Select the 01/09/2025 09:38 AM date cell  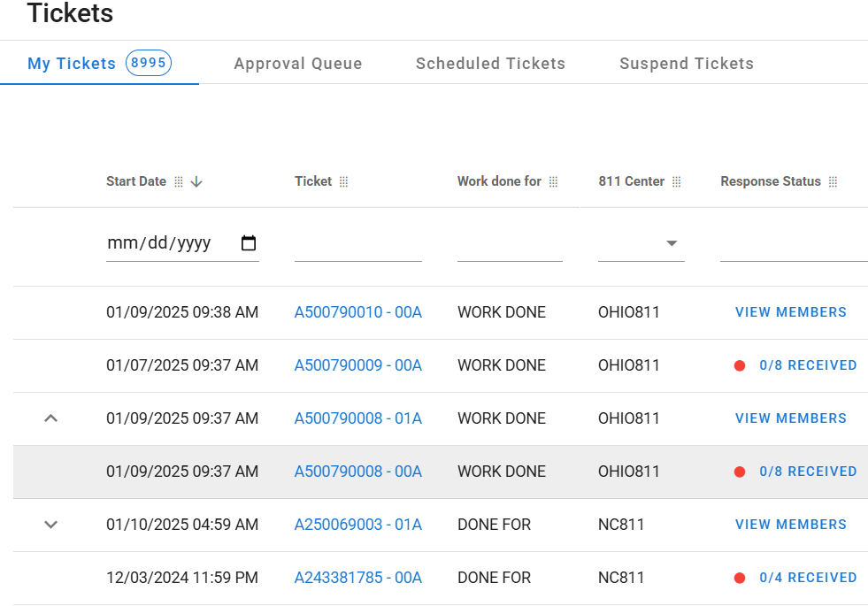(x=182, y=312)
